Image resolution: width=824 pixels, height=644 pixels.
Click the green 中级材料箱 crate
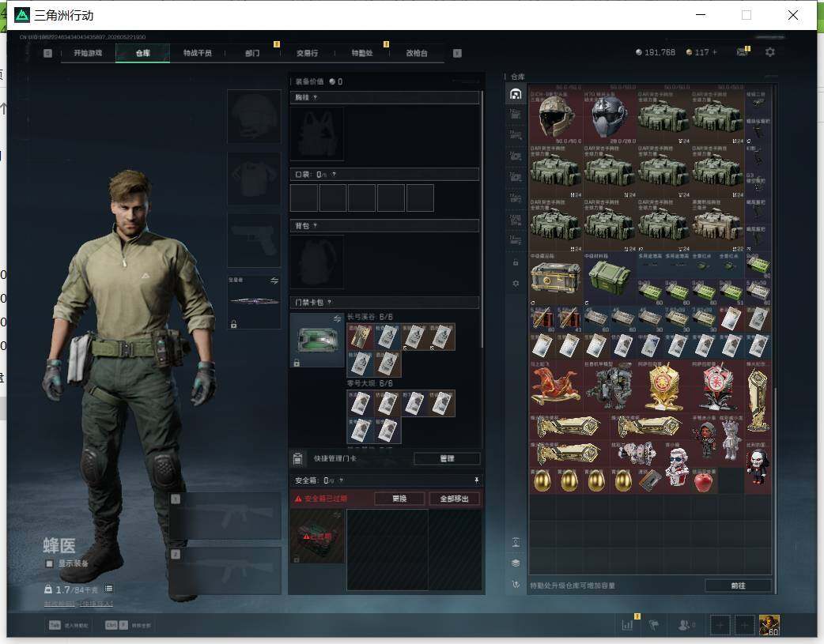pyautogui.click(x=610, y=279)
